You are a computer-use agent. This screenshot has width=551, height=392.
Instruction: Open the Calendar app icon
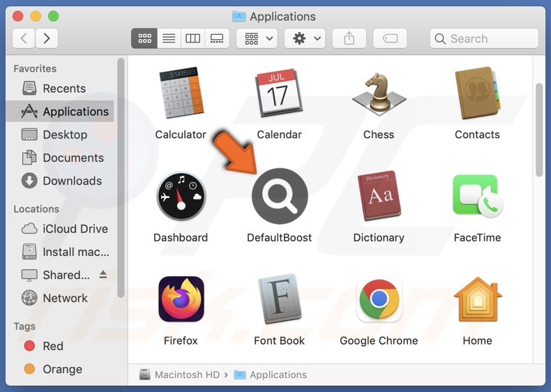pyautogui.click(x=280, y=93)
